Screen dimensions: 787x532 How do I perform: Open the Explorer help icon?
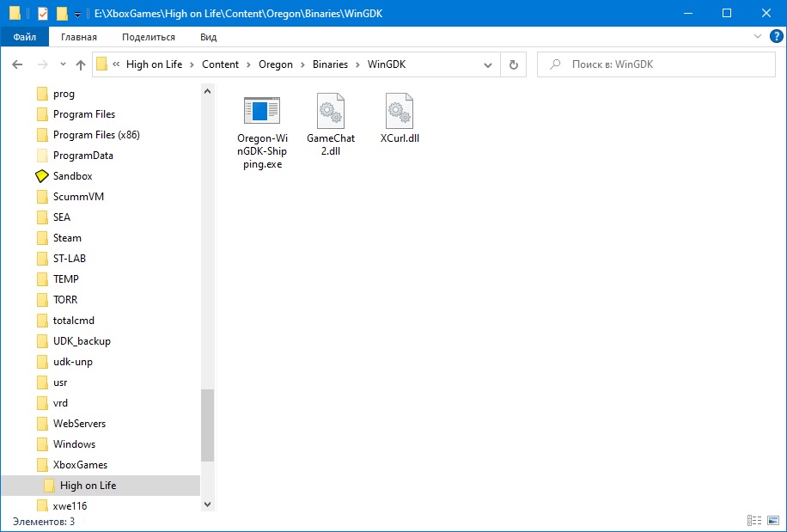776,37
